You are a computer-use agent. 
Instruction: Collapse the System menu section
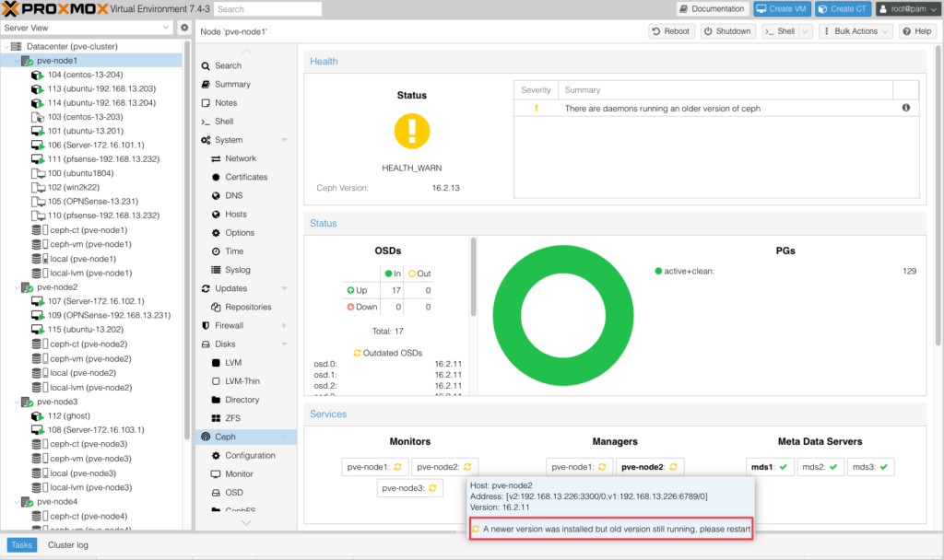(x=284, y=140)
